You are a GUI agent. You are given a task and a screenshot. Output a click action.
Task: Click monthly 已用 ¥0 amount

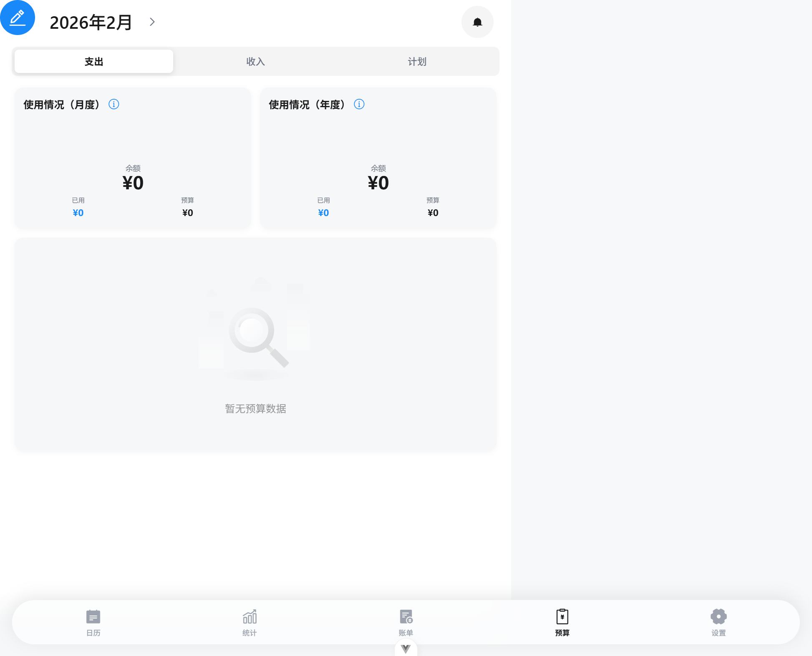[78, 213]
